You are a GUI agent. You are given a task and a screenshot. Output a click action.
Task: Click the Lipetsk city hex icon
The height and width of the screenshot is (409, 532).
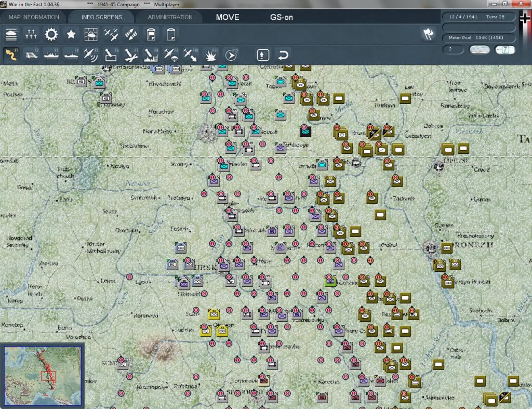tap(438, 166)
